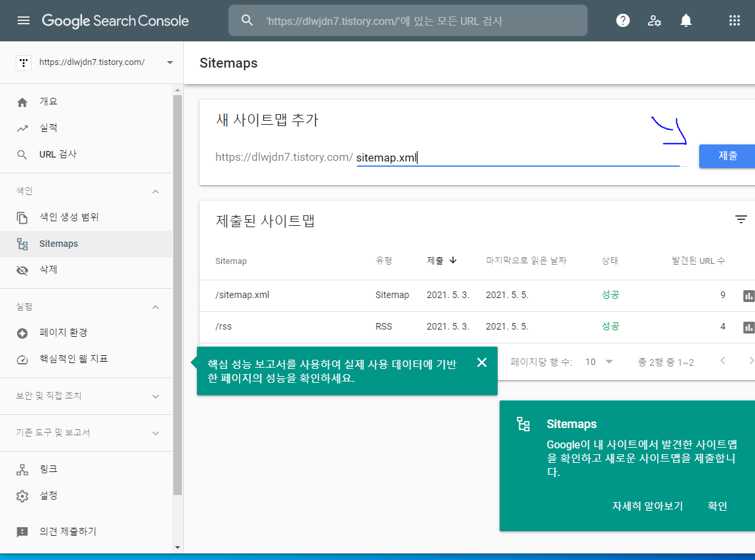Viewport: 755px width, 560px height.
Task: Go to the previous table page arrow
Action: point(722,360)
